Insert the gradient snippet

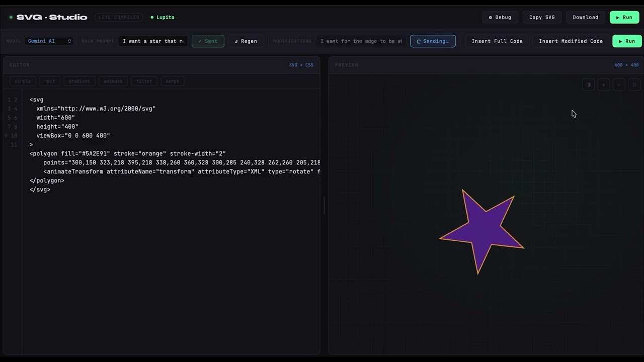(x=79, y=81)
